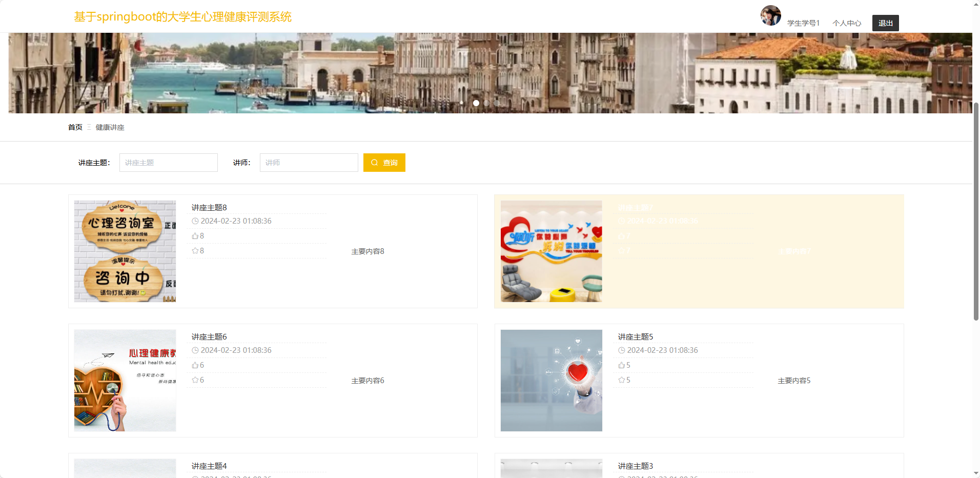Screen dimensions: 980x478
Task: Click star icon of 讲座主题5
Action: tap(621, 380)
